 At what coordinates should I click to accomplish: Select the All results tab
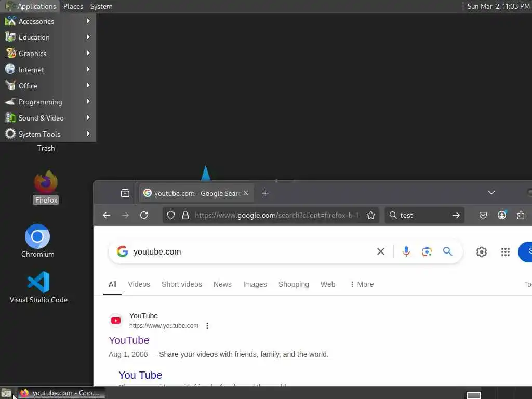pyautogui.click(x=113, y=284)
